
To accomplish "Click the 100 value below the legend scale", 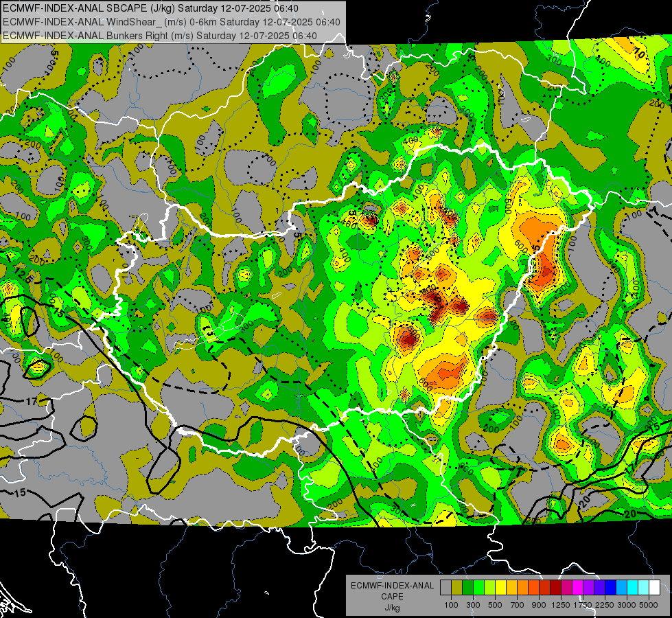I will pos(451,605).
